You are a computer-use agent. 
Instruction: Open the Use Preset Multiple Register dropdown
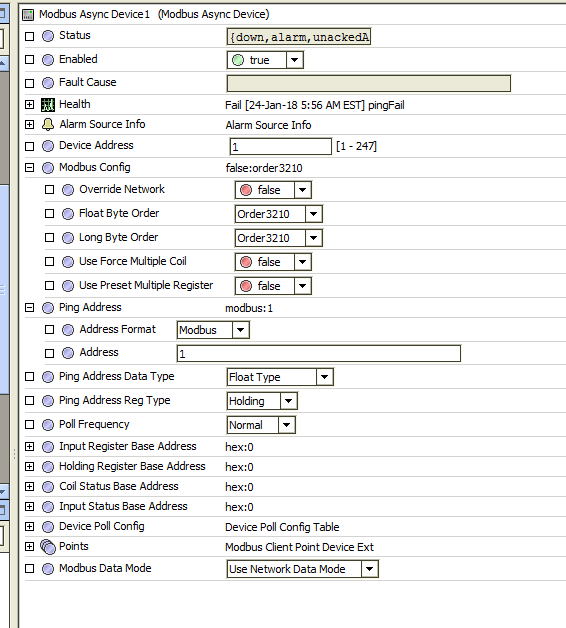pyautogui.click(x=303, y=286)
